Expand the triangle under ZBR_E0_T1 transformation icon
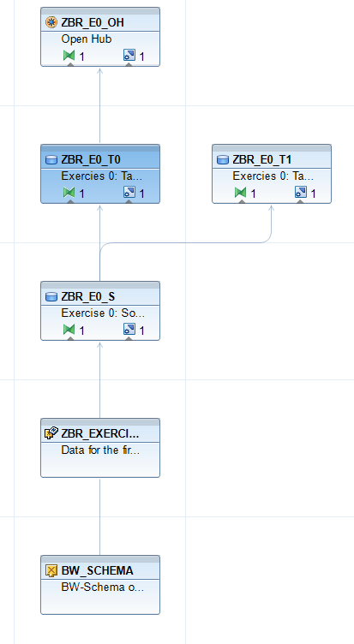354x644 pixels. [242, 201]
